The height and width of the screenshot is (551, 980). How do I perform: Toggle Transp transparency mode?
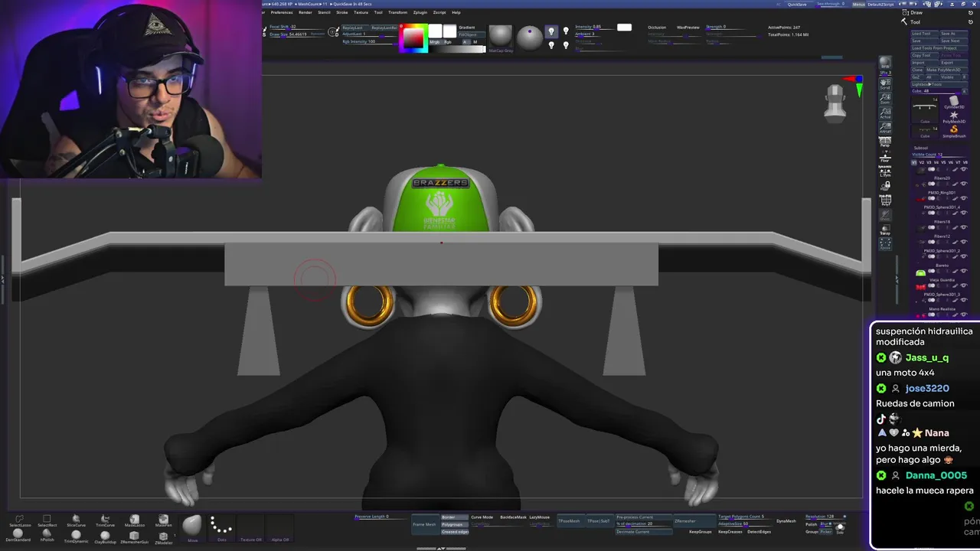tap(885, 229)
